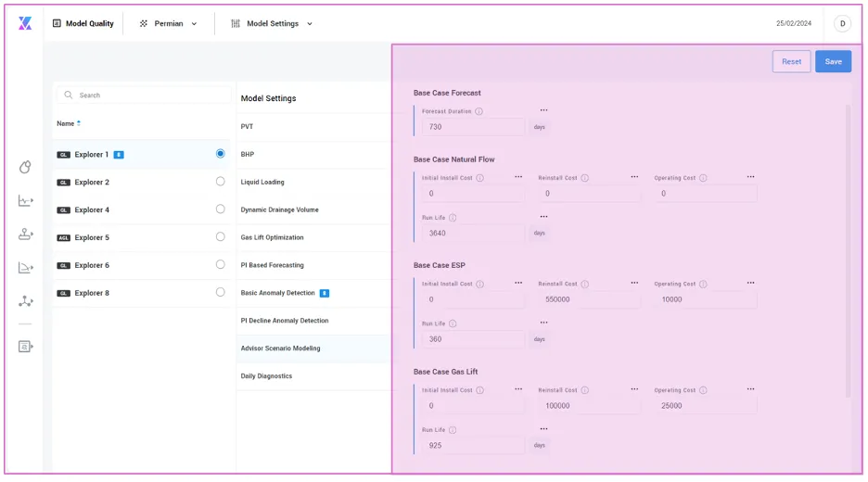Open ESP Run Life options menu

pyautogui.click(x=543, y=323)
